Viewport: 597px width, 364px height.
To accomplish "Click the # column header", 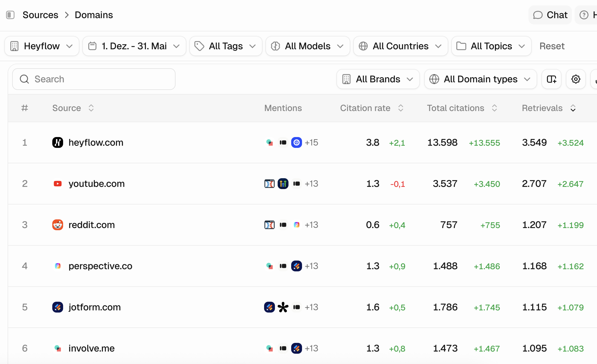I will point(25,108).
